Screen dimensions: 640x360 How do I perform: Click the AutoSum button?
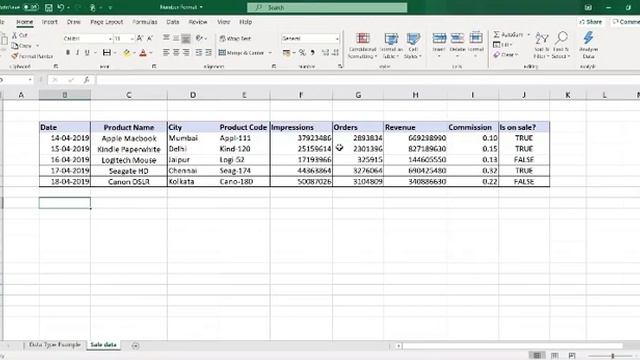pos(508,35)
